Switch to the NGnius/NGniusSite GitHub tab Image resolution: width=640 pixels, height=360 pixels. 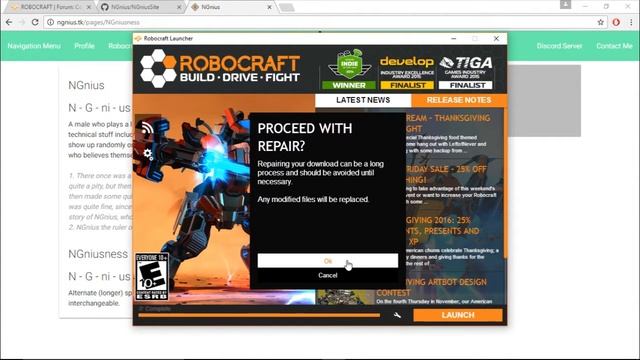[140, 7]
